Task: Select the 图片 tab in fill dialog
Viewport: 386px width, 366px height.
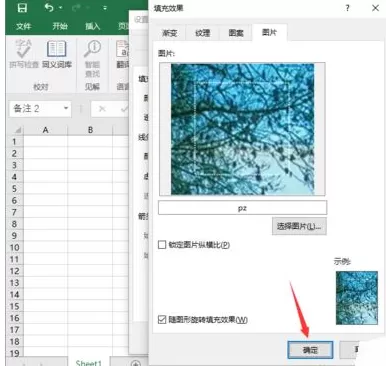Action: click(269, 32)
